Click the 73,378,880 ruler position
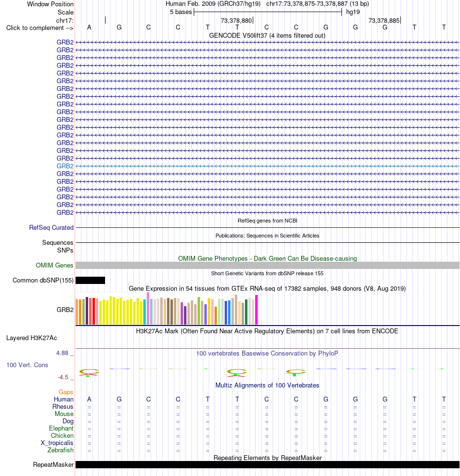The image size is (460, 476). [x=236, y=21]
